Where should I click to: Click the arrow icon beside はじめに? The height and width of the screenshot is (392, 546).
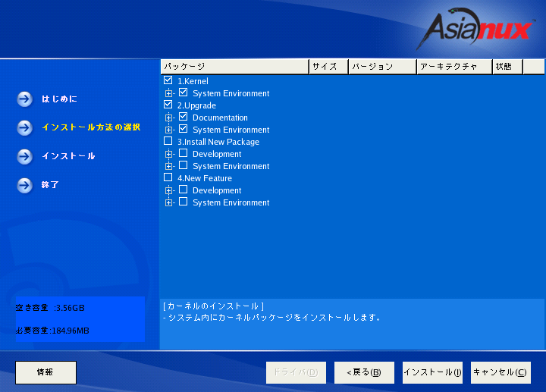point(25,99)
